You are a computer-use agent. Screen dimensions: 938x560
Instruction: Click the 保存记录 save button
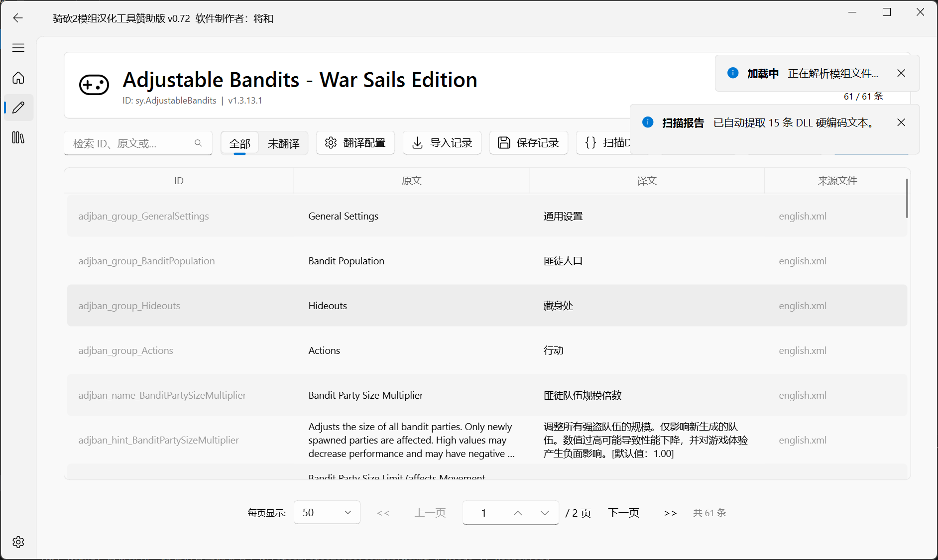[x=528, y=143]
